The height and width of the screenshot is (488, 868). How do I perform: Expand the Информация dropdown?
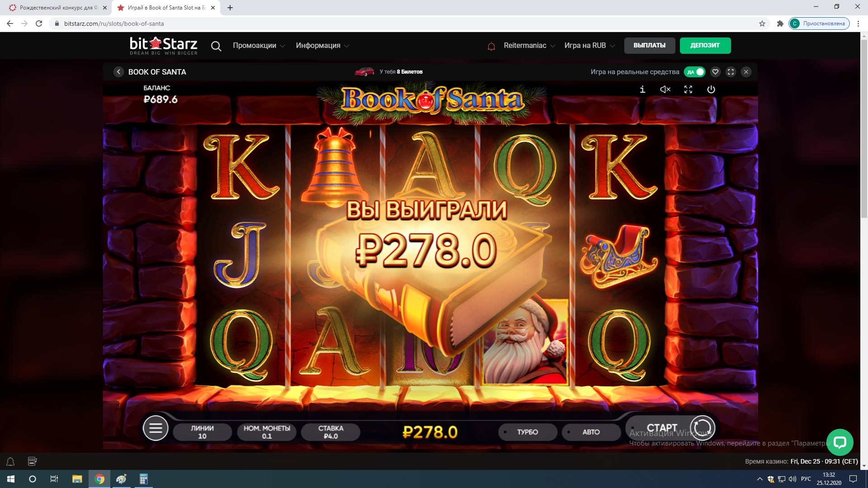[x=322, y=46]
